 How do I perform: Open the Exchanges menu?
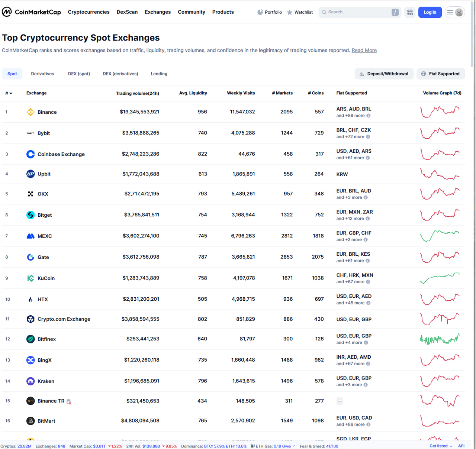[158, 12]
